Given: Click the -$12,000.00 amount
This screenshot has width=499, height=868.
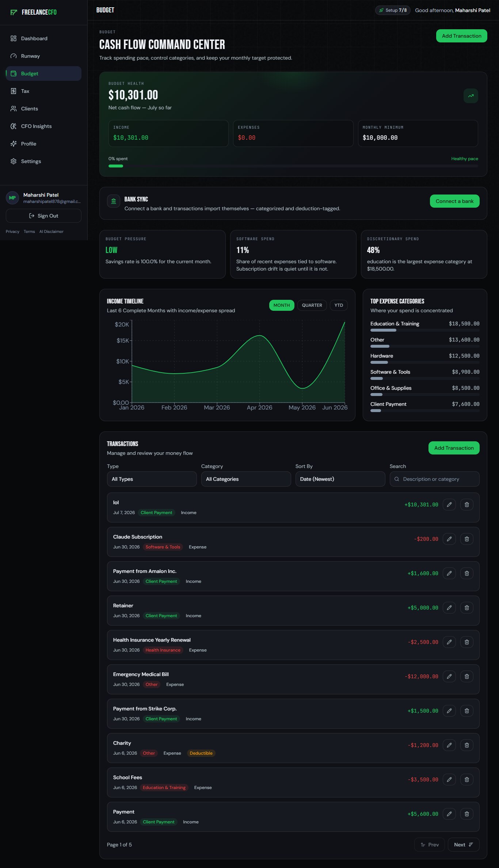Looking at the screenshot, I should point(421,676).
